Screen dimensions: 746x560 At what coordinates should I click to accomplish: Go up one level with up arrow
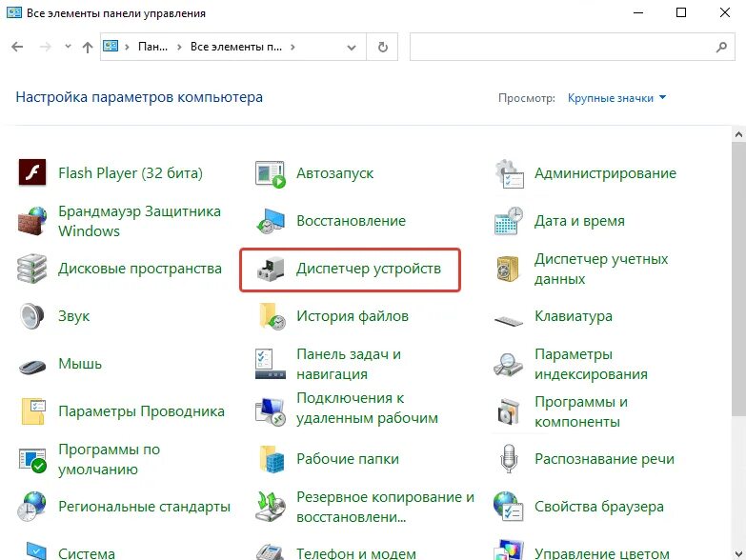click(x=88, y=47)
